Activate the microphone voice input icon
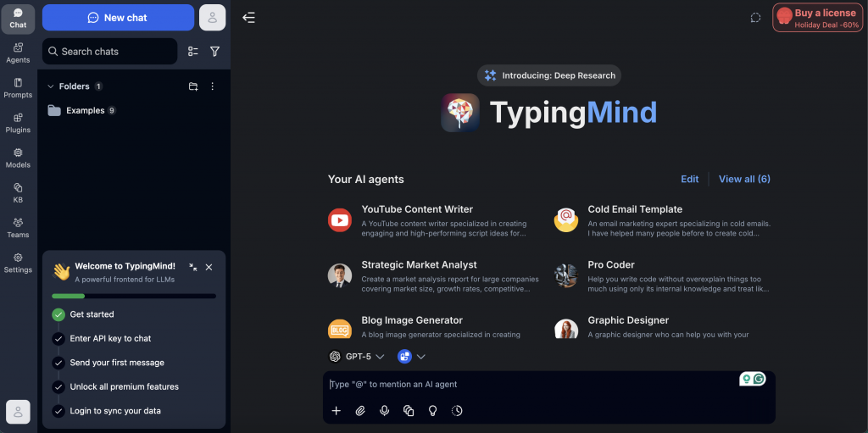Image resolution: width=868 pixels, height=433 pixels. tap(384, 411)
